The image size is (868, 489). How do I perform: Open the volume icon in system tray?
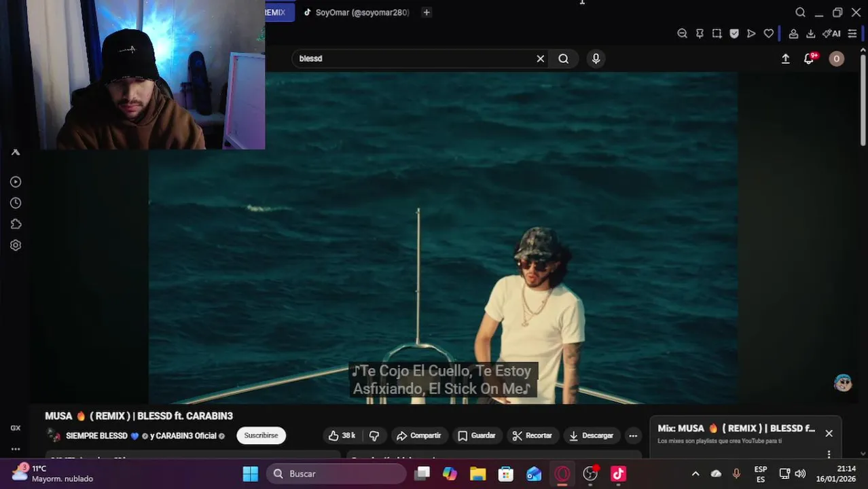[800, 473]
